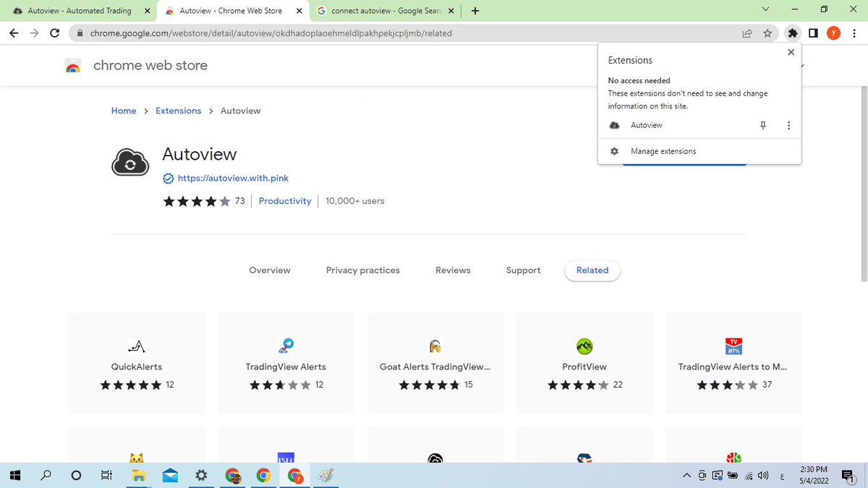Open the volume control in system tray

point(762,476)
